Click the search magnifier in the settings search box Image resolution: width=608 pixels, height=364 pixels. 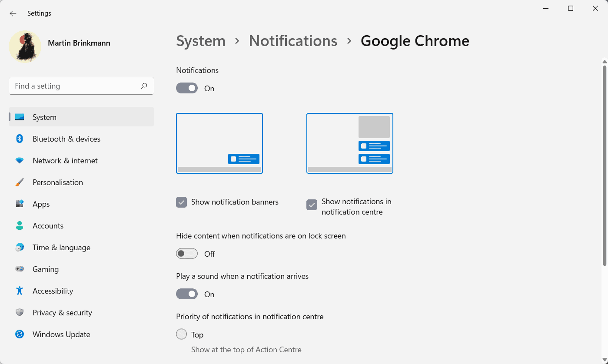click(144, 86)
